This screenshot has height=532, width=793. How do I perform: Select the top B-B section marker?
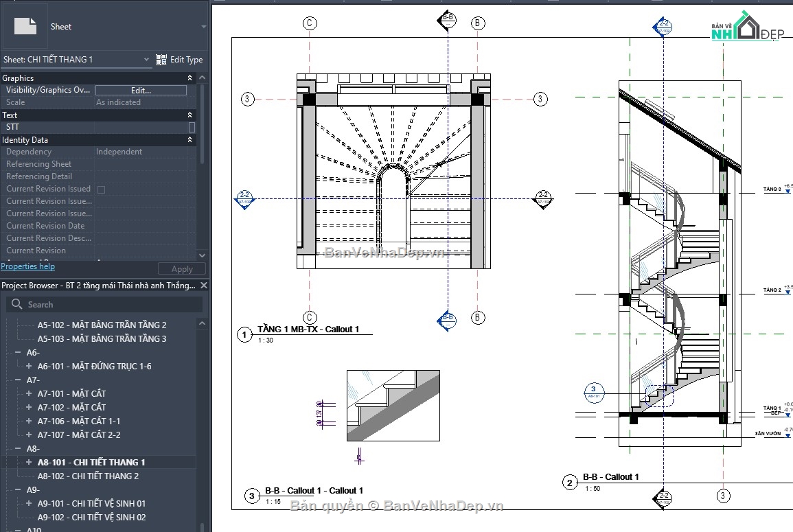[x=447, y=21]
